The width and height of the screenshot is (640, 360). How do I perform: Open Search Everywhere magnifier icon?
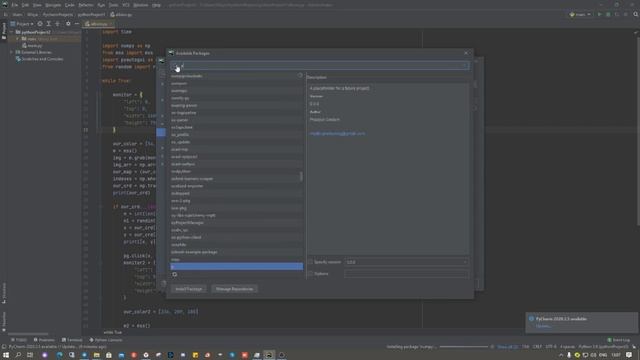tap(636, 14)
